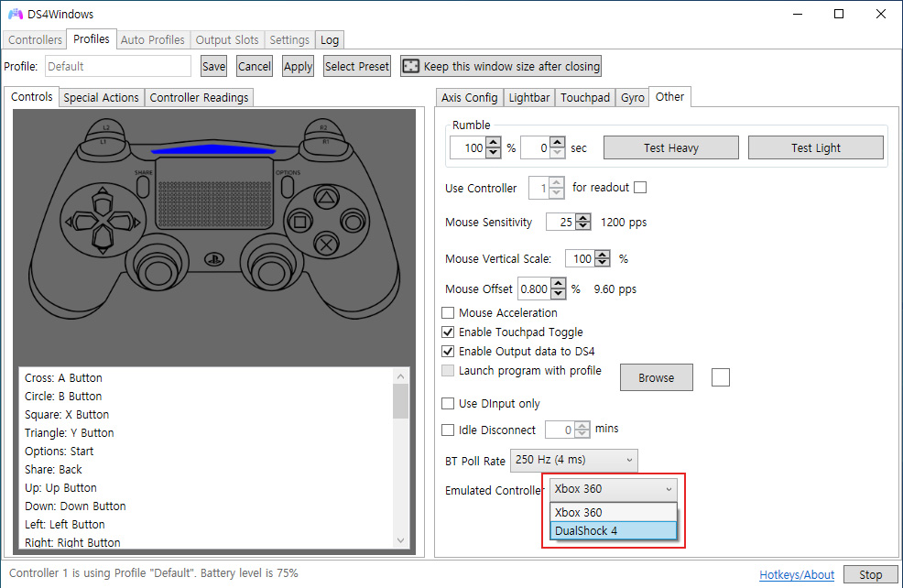
Task: Open the Output Slots tab
Action: click(x=227, y=39)
